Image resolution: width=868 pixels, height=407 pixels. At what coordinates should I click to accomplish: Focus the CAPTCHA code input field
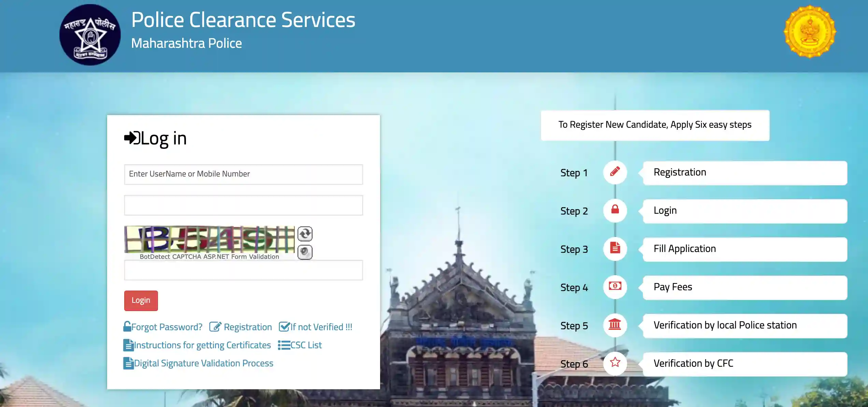point(244,270)
